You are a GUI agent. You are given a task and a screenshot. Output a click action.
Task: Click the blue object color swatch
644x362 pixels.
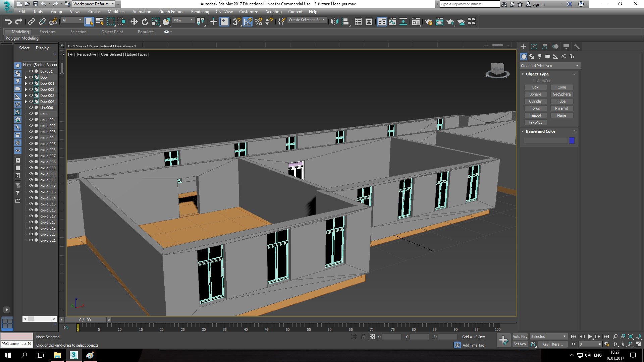pos(572,140)
